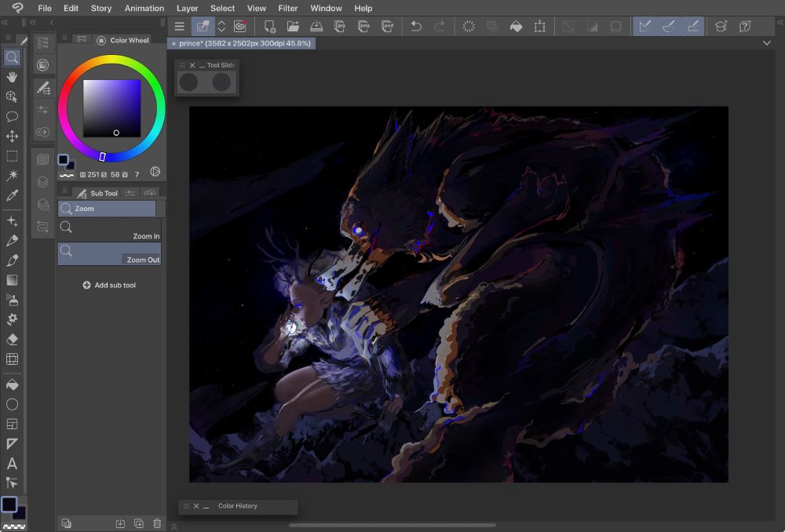The image size is (785, 532).
Task: Expand the canvas tab list chevron
Action: (767, 44)
